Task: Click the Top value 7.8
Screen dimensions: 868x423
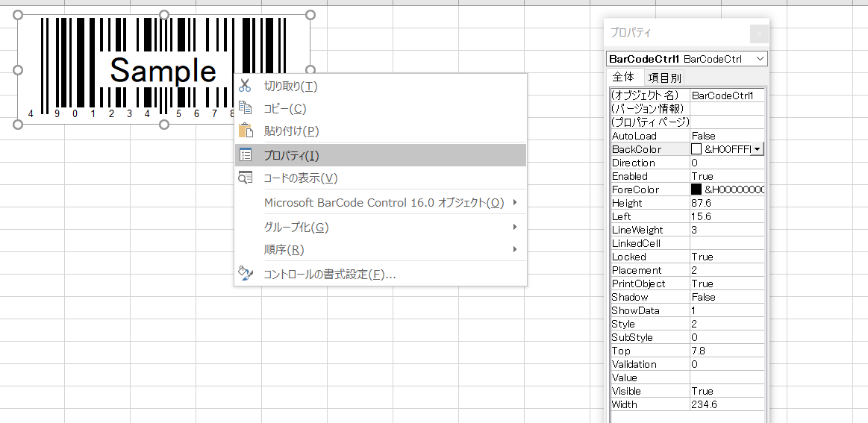Action: pos(727,351)
